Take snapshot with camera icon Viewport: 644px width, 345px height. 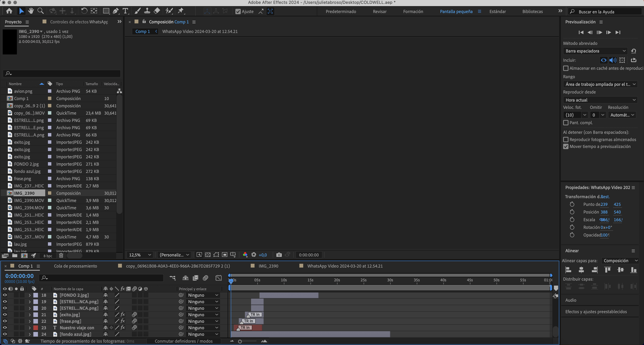pos(279,255)
